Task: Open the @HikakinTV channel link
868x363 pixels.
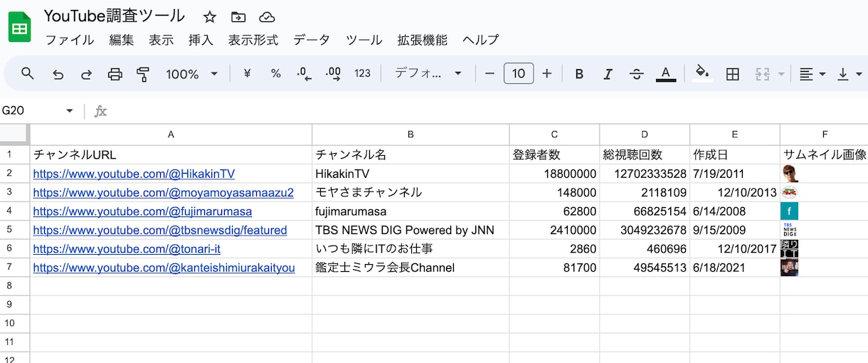Action: pyautogui.click(x=134, y=174)
